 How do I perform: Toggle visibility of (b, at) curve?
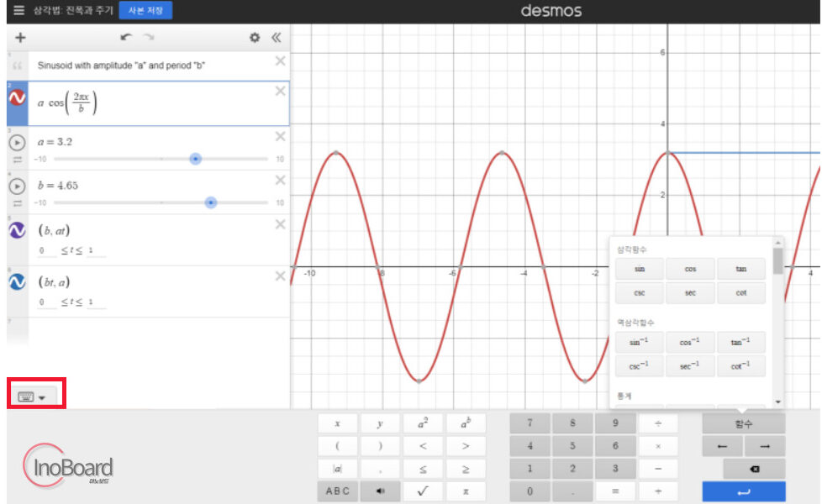pyautogui.click(x=17, y=230)
